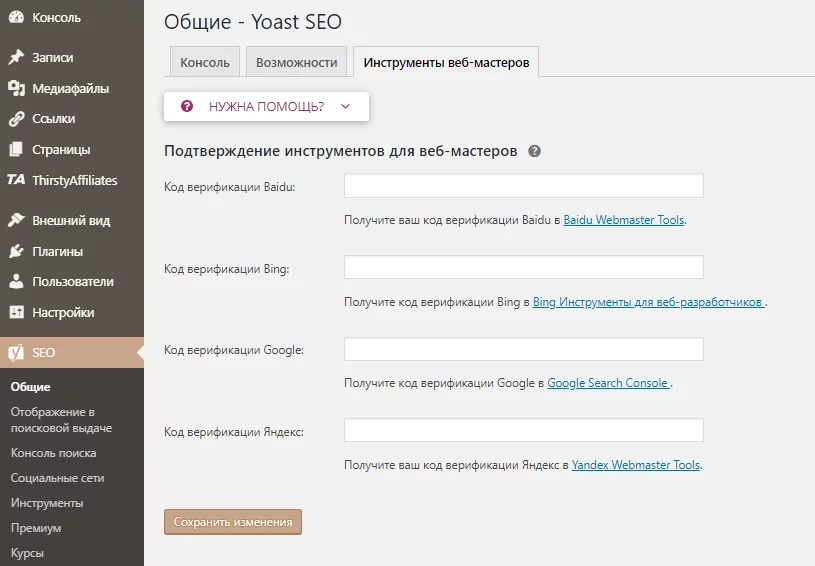Viewport: 815px width, 566px height.
Task: Click the media icon beside Медиафайлы
Action: [x=16, y=88]
